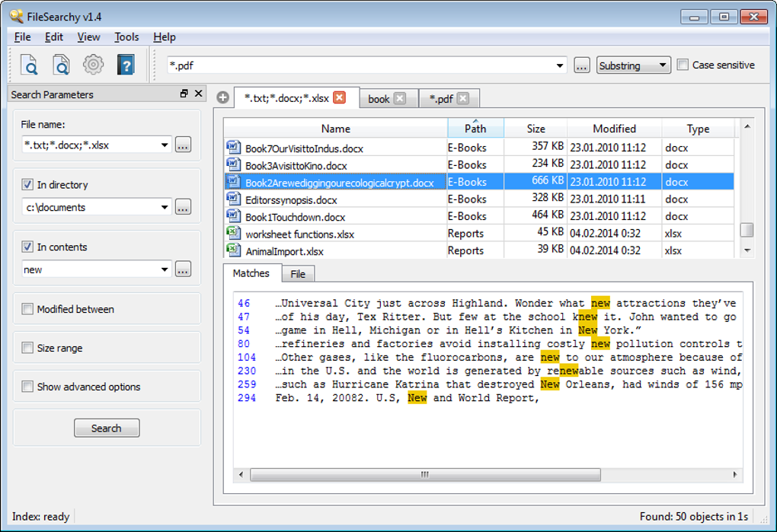This screenshot has width=777, height=532.
Task: Click the FileSearchy app icon in title bar
Action: coord(16,16)
